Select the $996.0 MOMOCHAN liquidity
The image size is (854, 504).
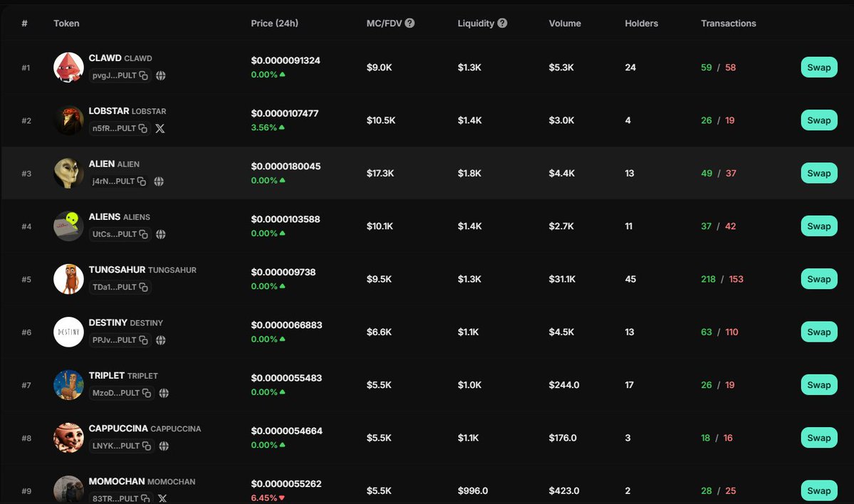pyautogui.click(x=473, y=490)
